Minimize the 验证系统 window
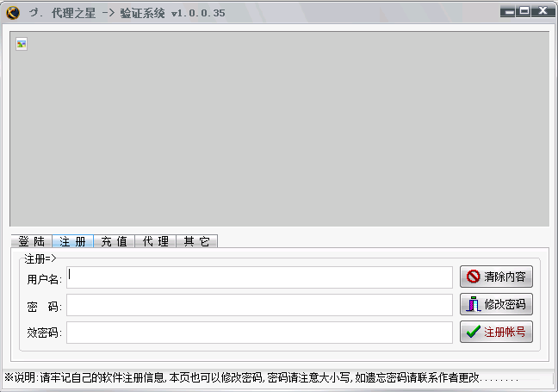The height and width of the screenshot is (392, 558). coord(510,11)
